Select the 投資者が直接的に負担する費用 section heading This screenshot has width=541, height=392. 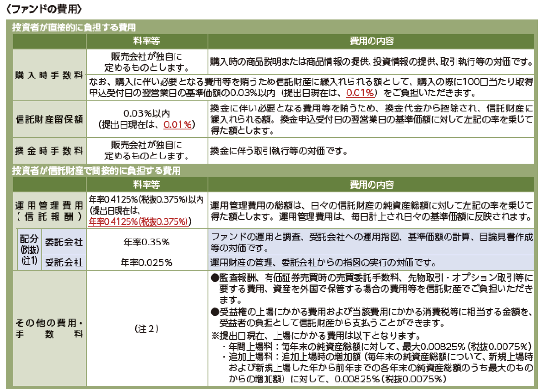74,28
